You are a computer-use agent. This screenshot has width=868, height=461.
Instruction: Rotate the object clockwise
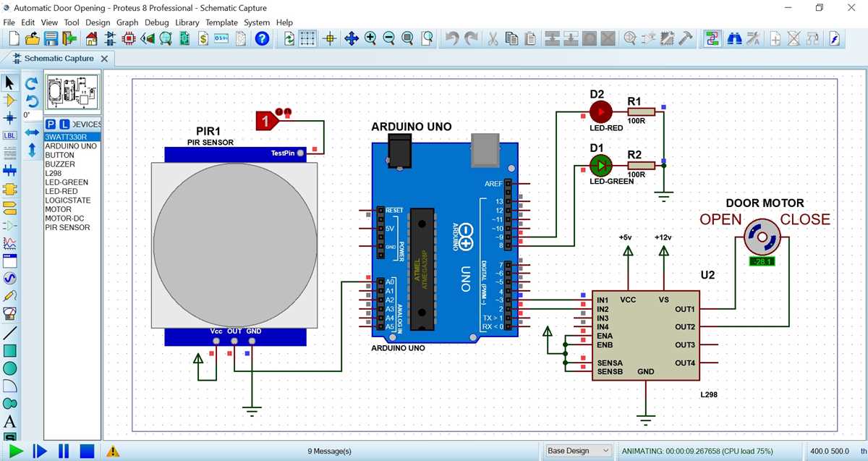point(32,84)
